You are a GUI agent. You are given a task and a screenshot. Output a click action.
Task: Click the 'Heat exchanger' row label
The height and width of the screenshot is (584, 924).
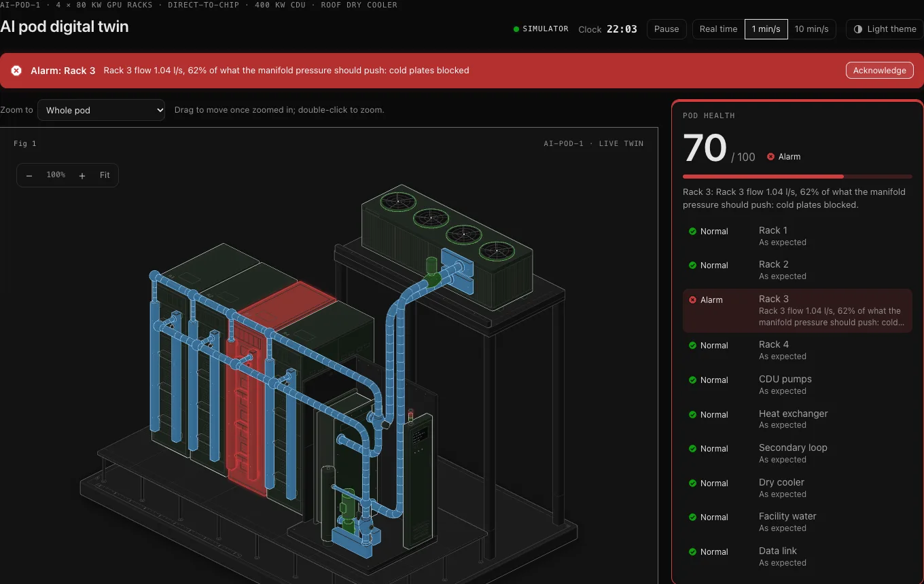[x=794, y=414]
